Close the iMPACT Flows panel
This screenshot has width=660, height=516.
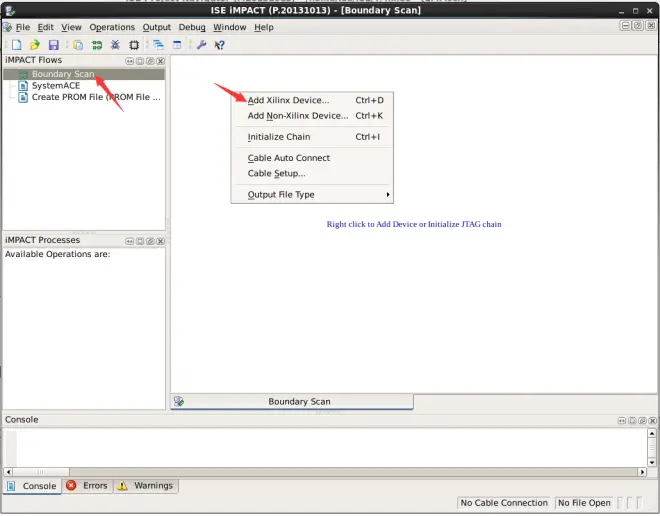point(159,61)
